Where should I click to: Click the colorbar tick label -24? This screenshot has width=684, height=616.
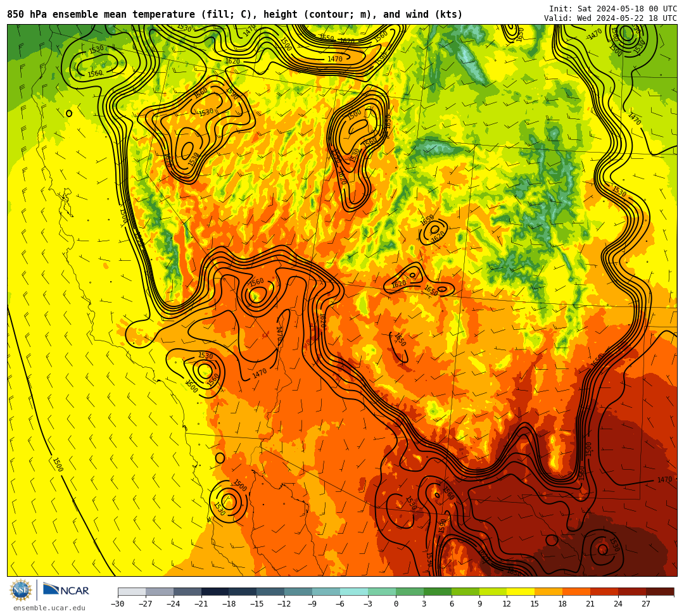pos(173,604)
